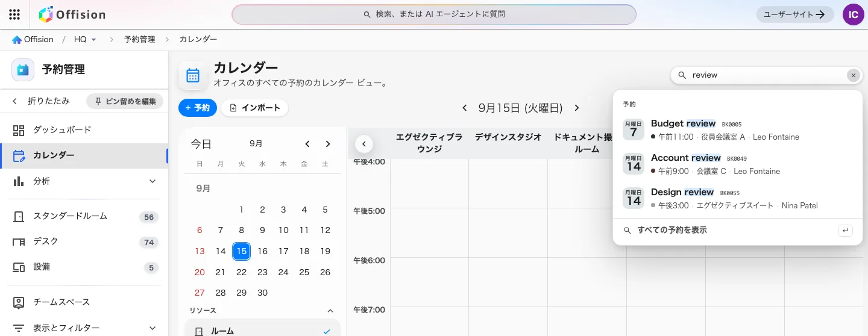Select September 14 in mini calendar

point(221,251)
